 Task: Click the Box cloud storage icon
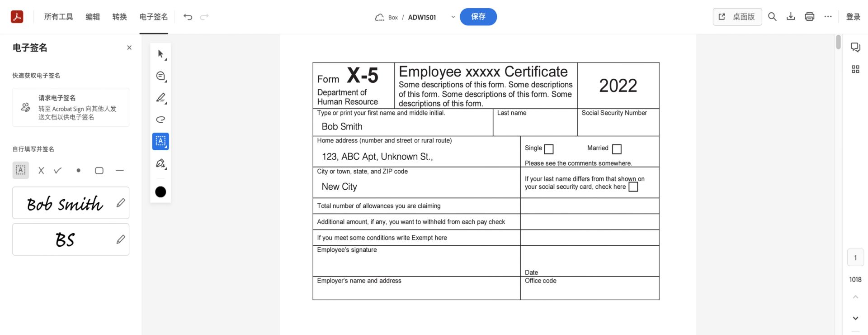379,17
